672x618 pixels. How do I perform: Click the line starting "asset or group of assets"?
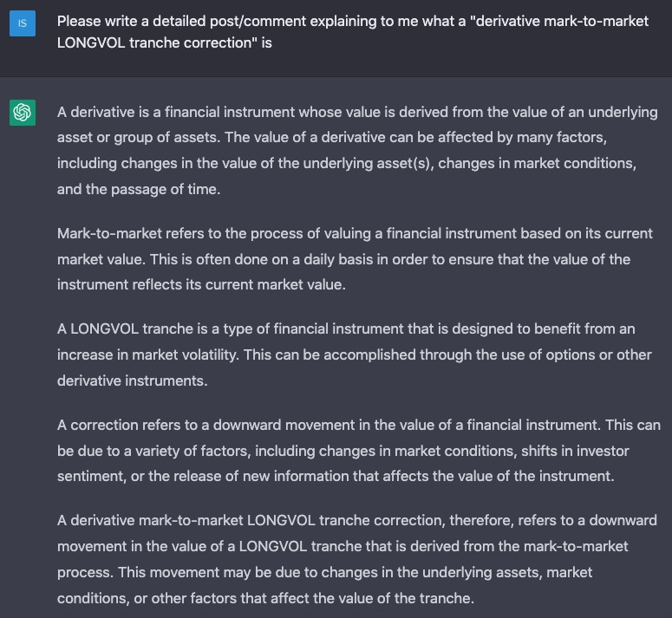coord(332,137)
